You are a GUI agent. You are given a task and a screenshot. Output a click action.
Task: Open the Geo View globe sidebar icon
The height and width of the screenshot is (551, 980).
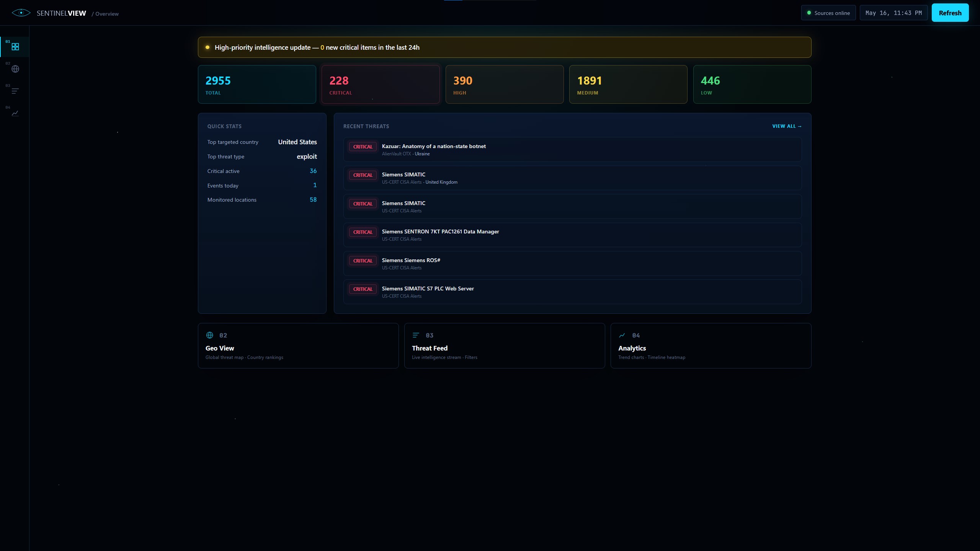click(x=15, y=69)
